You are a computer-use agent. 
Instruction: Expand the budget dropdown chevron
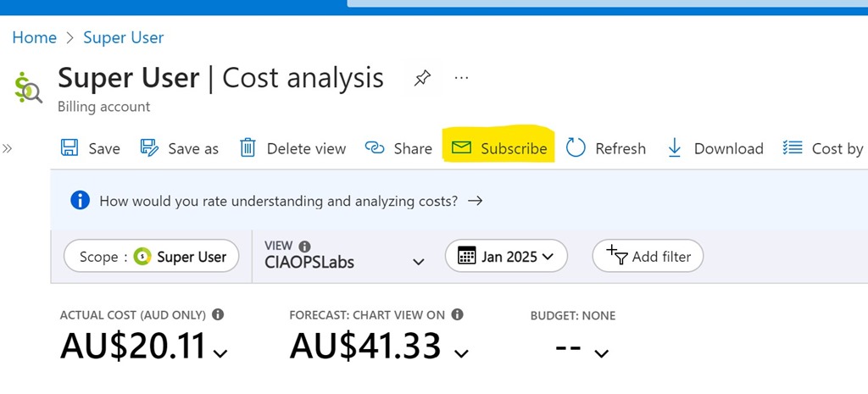point(601,353)
